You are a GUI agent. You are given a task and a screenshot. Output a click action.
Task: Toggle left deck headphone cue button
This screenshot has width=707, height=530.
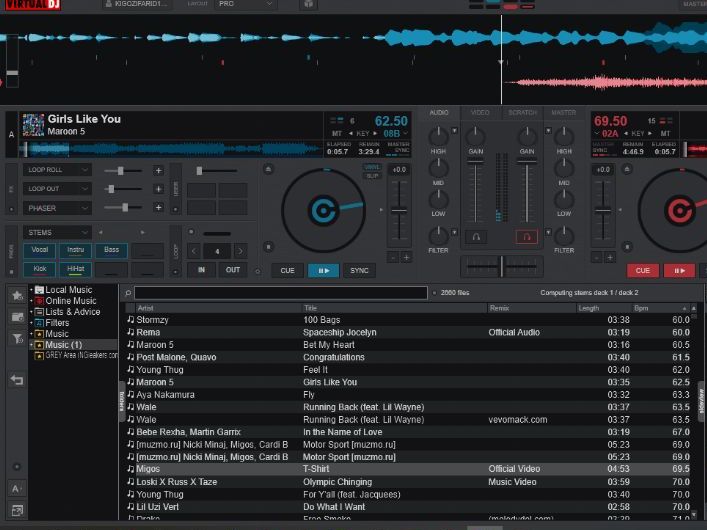[x=476, y=237]
